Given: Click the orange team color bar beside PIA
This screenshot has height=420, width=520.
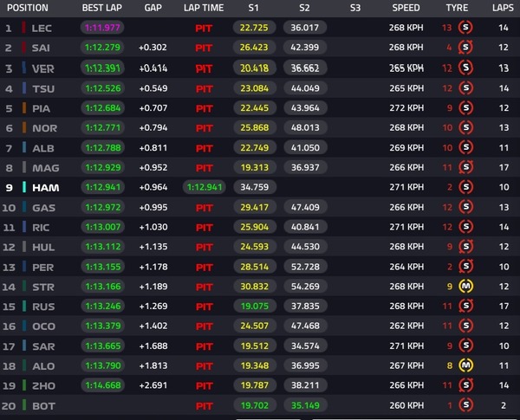Looking at the screenshot, I should click(24, 108).
